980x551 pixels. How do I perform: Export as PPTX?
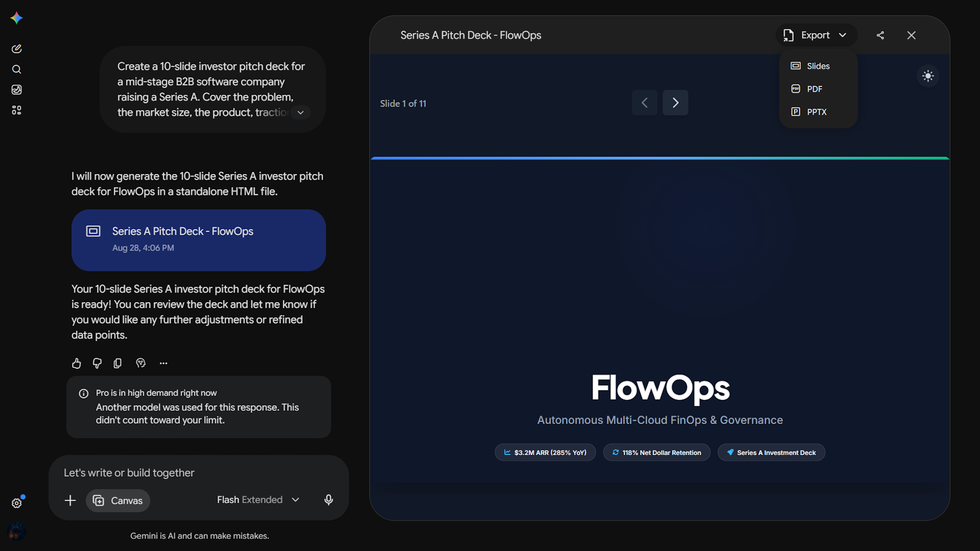click(x=818, y=112)
